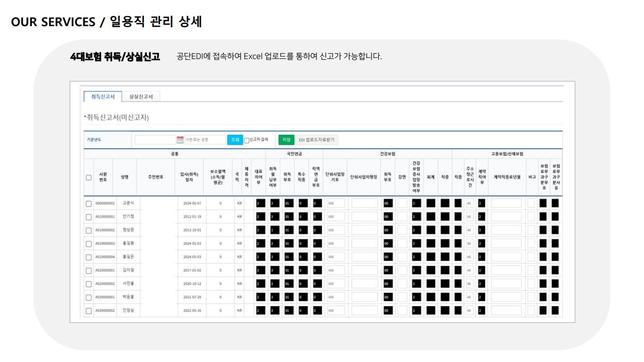Click employee number A010000003
Viewport: 644px width, 362px height.
click(105, 244)
